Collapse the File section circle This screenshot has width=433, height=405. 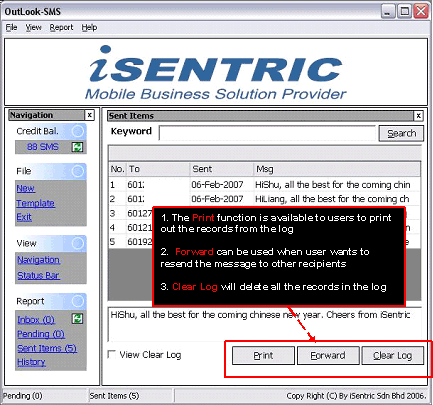(78, 171)
